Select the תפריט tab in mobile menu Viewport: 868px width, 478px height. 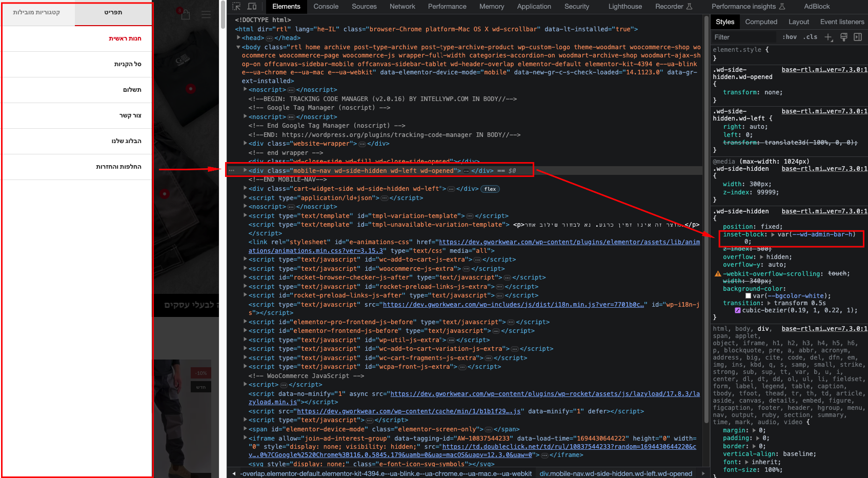[113, 12]
